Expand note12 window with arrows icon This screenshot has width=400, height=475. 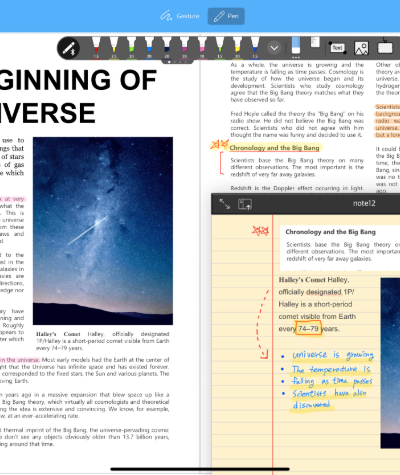pyautogui.click(x=225, y=204)
